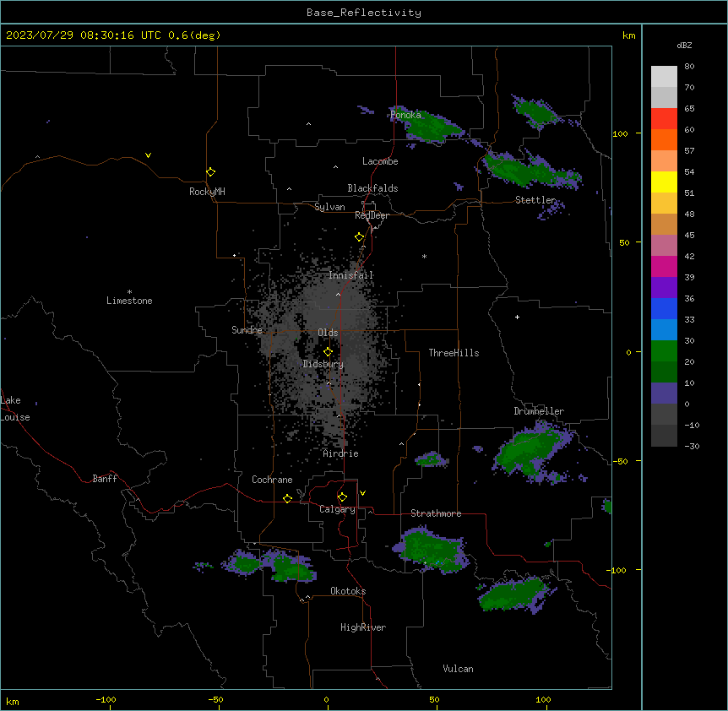Click the Limestone label
728x711 pixels.
(x=129, y=301)
